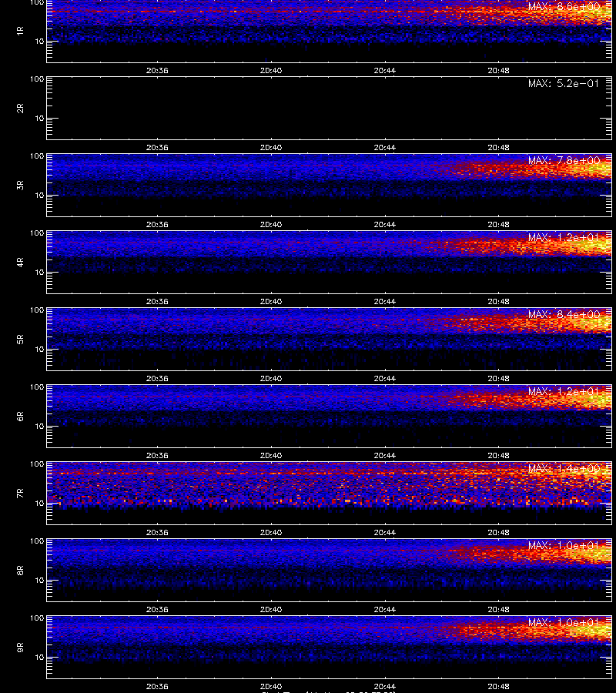Screen dimensions: 616x693
Task: Click the 20:48 time label under panel 2R
Action: [x=498, y=148]
